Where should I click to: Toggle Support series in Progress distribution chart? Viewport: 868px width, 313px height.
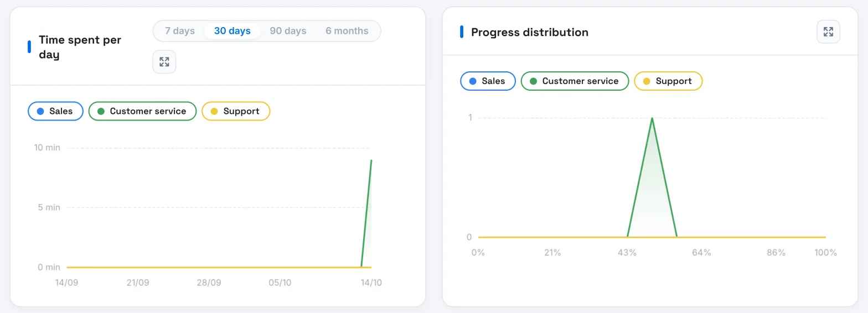tap(668, 81)
